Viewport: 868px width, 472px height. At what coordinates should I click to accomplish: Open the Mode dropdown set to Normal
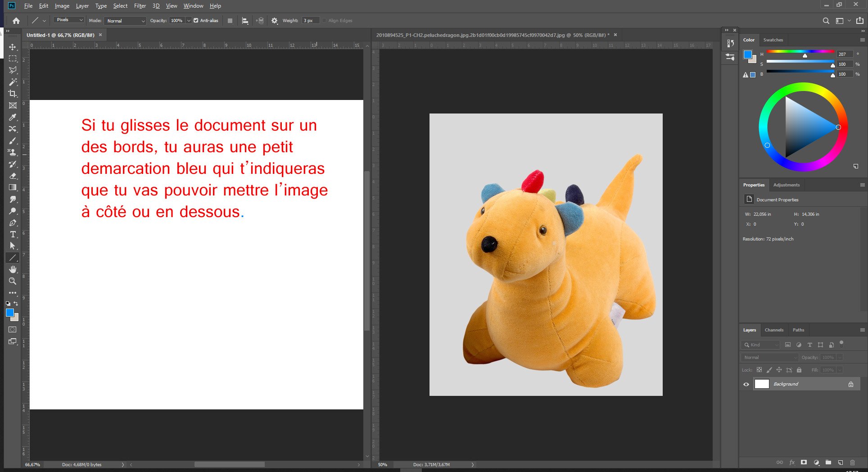coord(125,21)
